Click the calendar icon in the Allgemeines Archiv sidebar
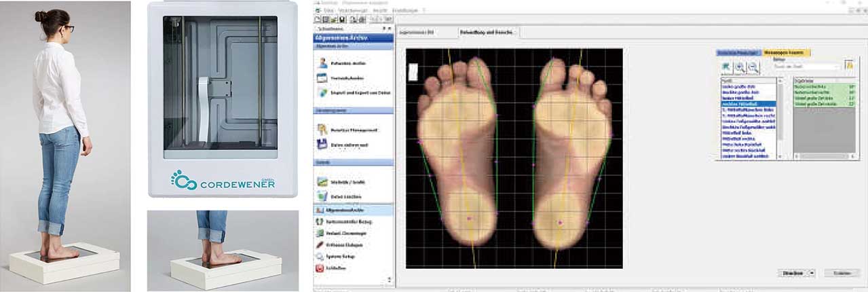 pyautogui.click(x=322, y=77)
